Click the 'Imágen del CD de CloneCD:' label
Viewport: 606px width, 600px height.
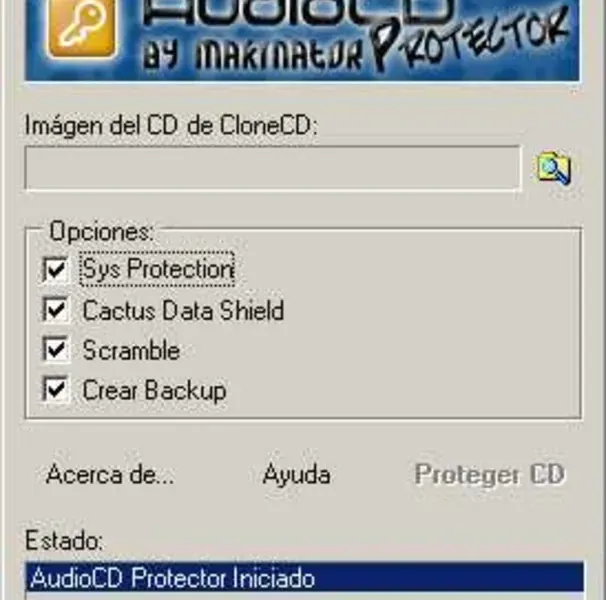(171, 126)
